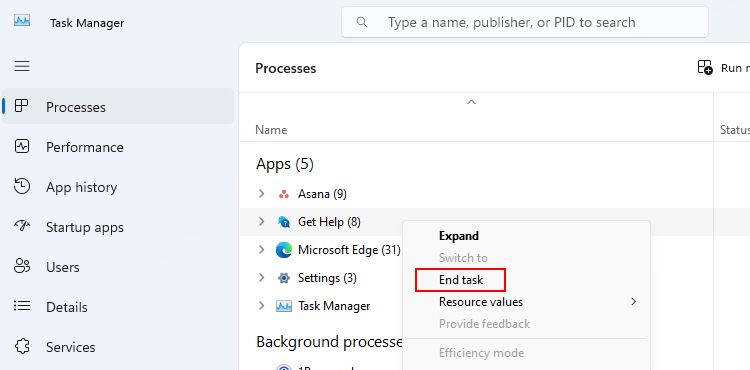Choose Resource values in context menu
The height and width of the screenshot is (370, 750).
[x=481, y=302]
